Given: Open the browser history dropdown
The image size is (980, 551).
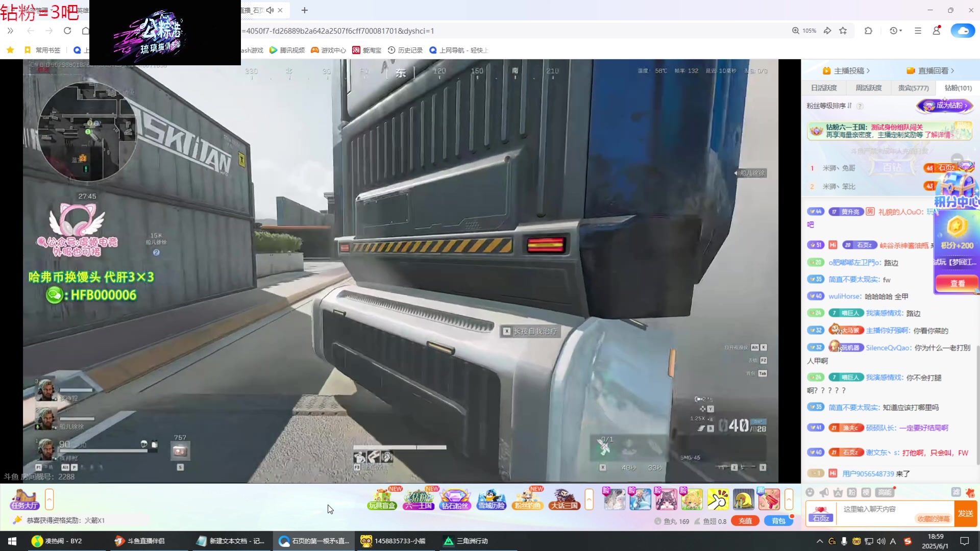Looking at the screenshot, I should (x=896, y=31).
